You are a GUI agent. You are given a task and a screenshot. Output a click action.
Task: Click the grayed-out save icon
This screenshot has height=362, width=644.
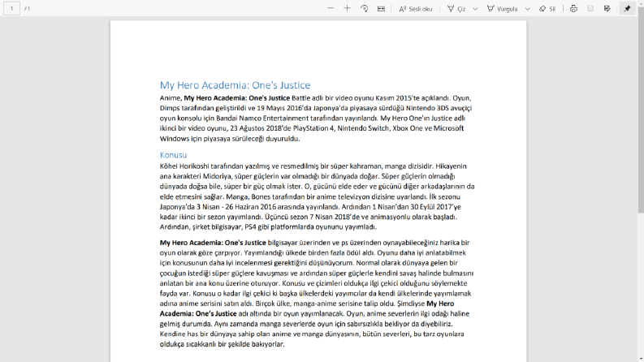[x=590, y=8]
